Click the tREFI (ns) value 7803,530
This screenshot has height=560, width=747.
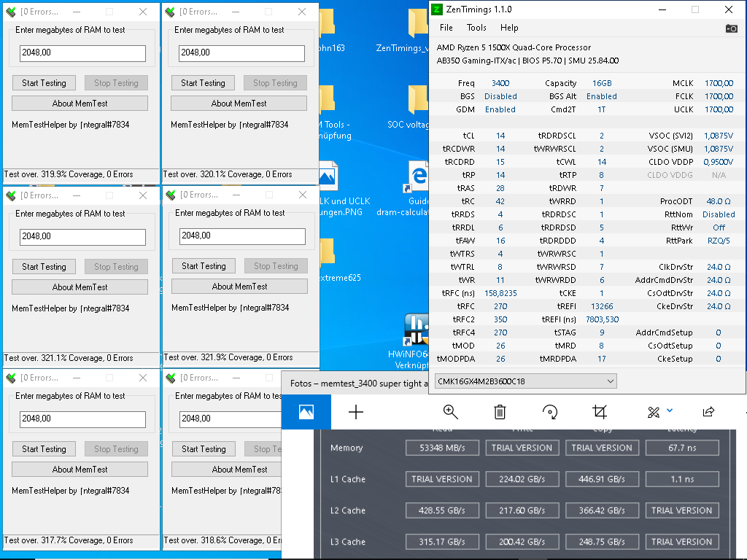coord(602,319)
